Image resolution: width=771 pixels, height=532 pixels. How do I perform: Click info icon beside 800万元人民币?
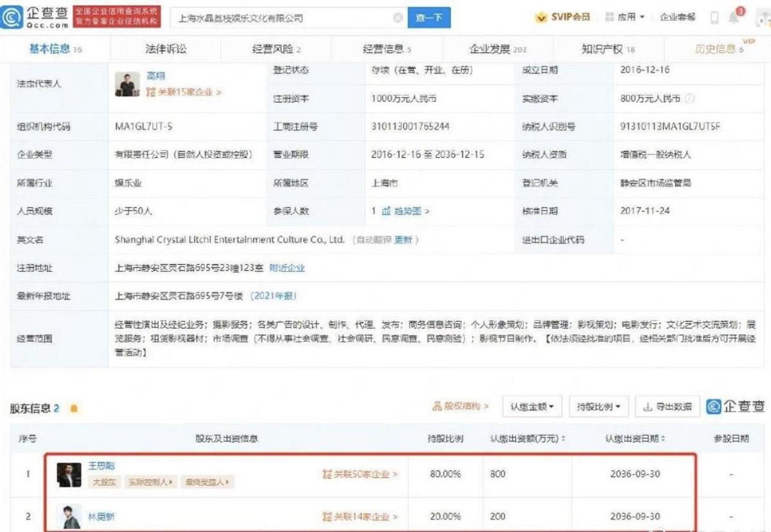(689, 99)
